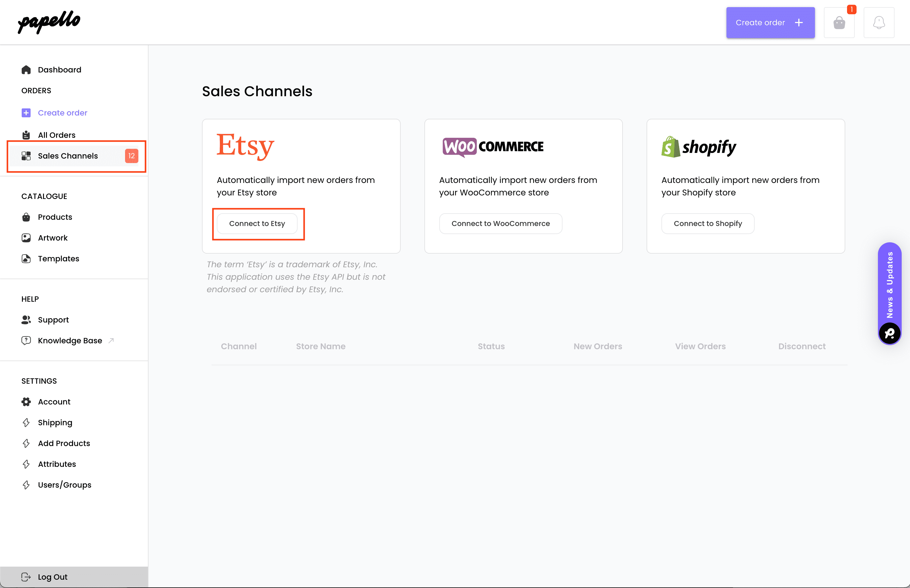
Task: Open Shipping settings
Action: pyautogui.click(x=55, y=423)
